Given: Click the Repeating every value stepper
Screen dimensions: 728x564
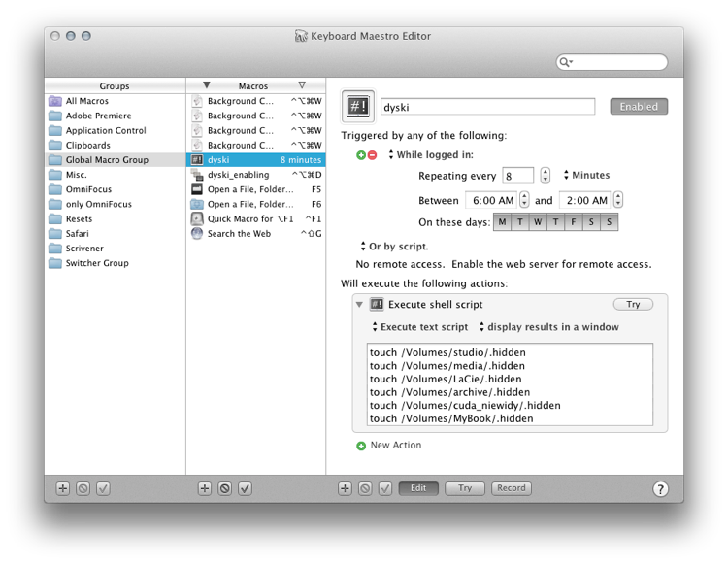Looking at the screenshot, I should coord(546,176).
